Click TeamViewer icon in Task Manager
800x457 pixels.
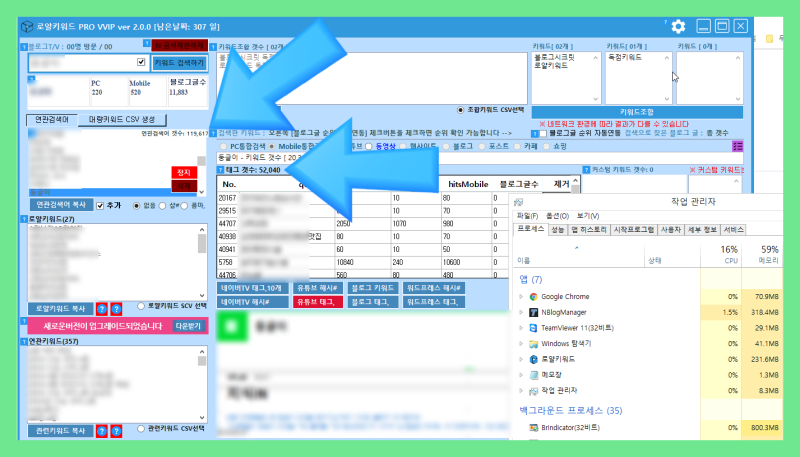click(x=533, y=328)
